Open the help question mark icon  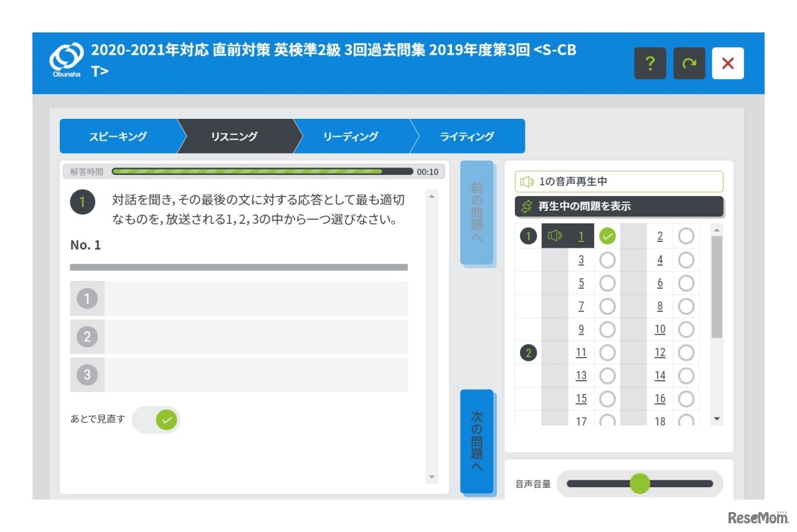[650, 63]
